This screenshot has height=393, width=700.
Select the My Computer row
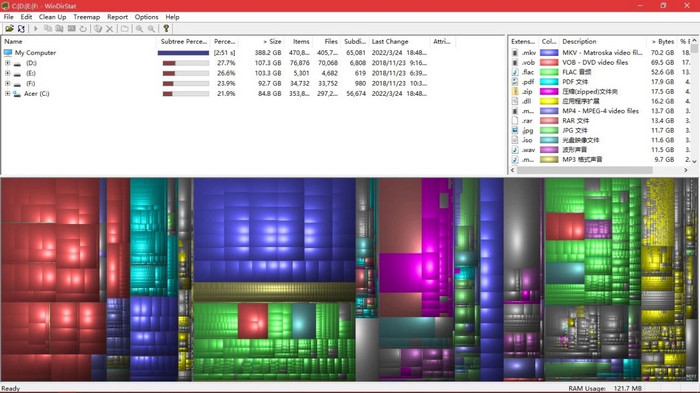coord(216,53)
